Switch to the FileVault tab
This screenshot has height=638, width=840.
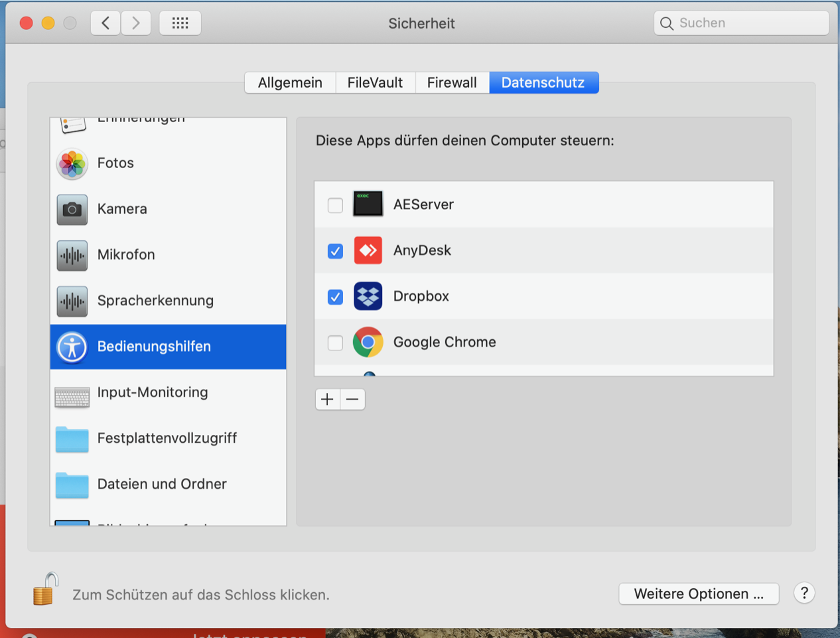coord(375,82)
